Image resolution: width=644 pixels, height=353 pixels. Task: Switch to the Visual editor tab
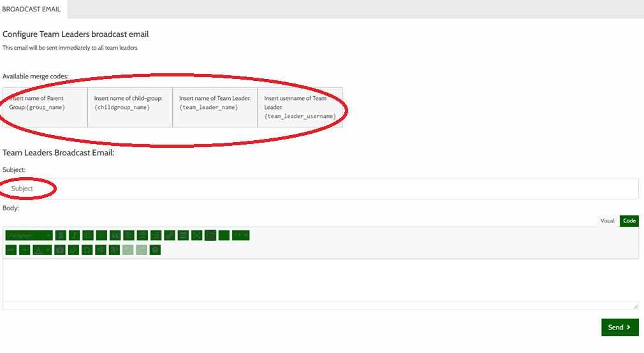[x=607, y=220]
